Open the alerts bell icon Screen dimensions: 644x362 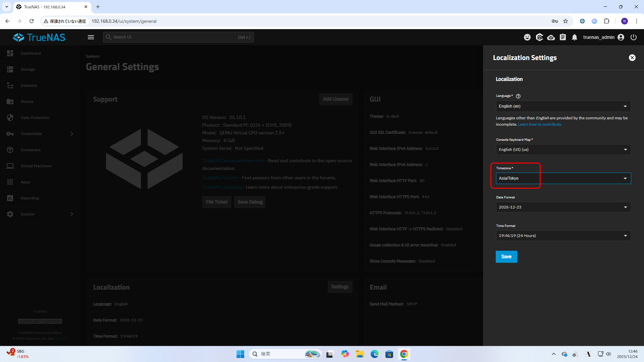[575, 37]
